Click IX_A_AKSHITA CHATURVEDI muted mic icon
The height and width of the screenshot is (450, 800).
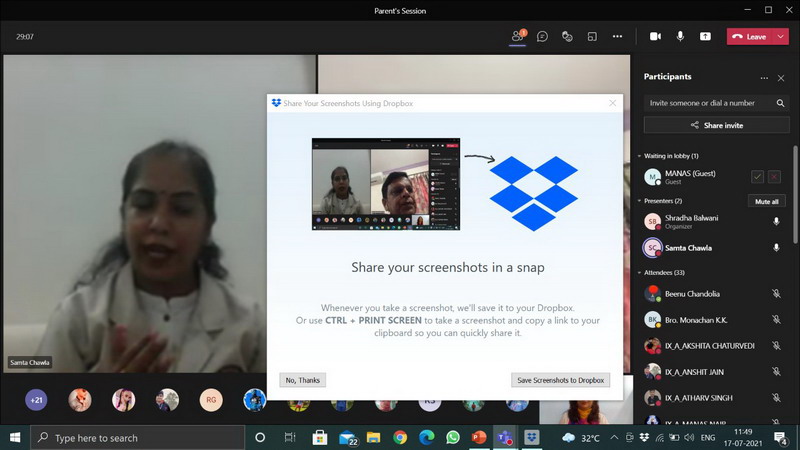[776, 345]
